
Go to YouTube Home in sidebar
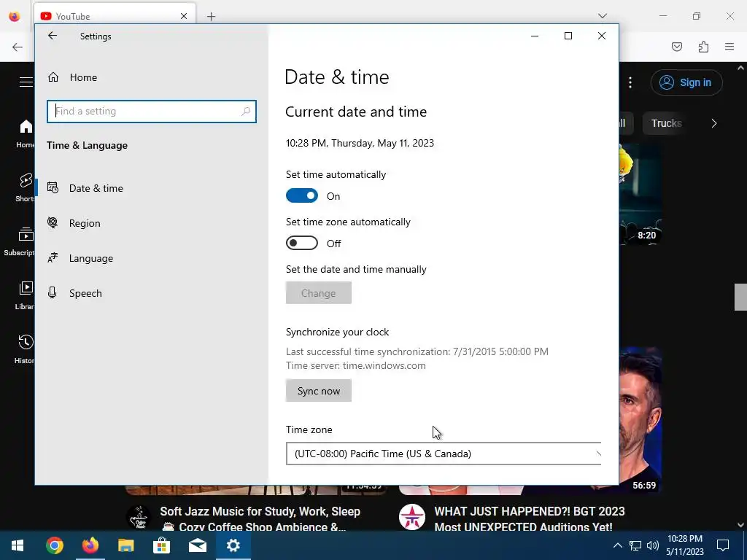[26, 134]
